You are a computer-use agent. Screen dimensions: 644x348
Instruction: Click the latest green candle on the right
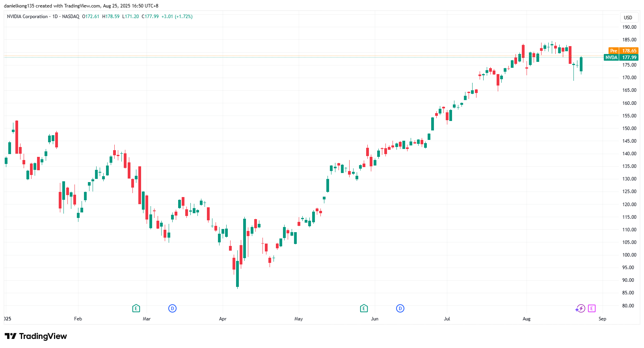point(581,64)
